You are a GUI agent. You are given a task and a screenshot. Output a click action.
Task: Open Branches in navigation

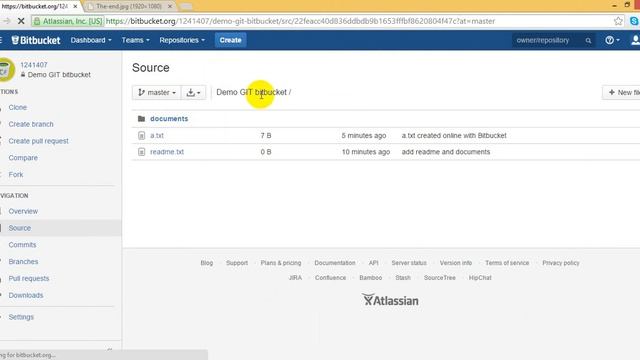click(x=23, y=261)
